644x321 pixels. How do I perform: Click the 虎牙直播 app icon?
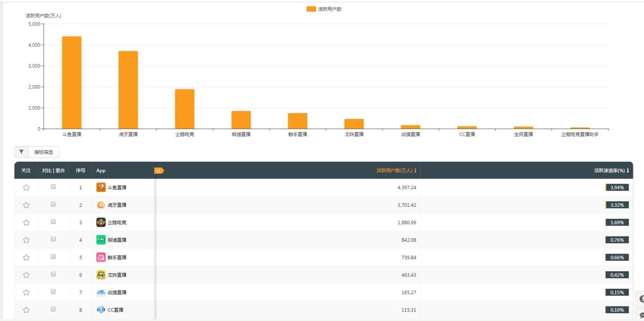coord(101,205)
